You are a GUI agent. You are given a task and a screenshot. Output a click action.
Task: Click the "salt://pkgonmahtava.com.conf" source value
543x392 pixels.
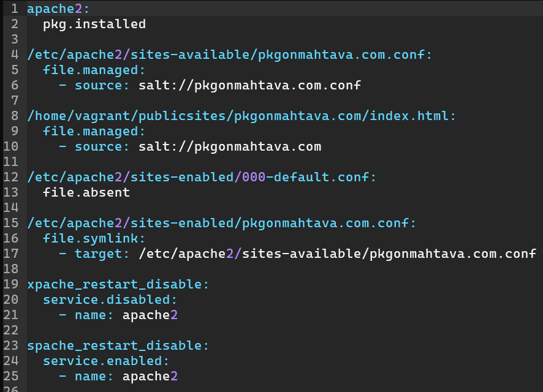point(249,86)
